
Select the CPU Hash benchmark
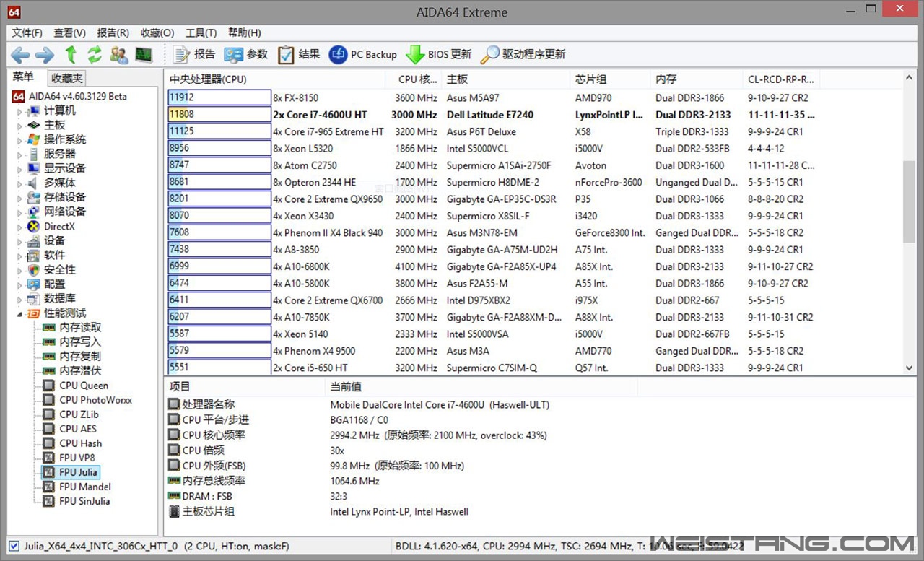[x=80, y=443]
